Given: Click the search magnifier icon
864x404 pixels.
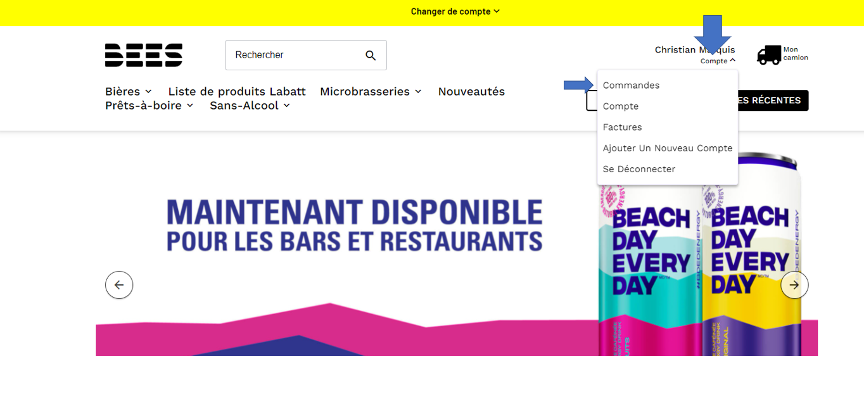Looking at the screenshot, I should tap(371, 55).
